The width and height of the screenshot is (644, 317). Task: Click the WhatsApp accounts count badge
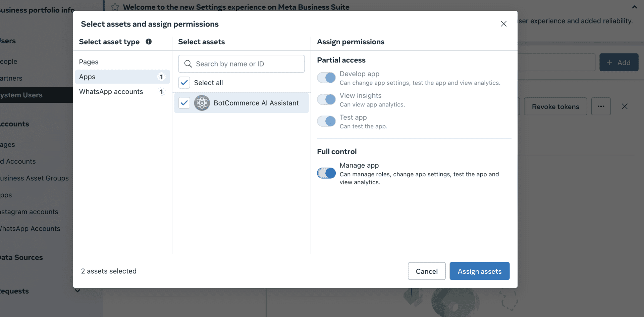pyautogui.click(x=161, y=92)
